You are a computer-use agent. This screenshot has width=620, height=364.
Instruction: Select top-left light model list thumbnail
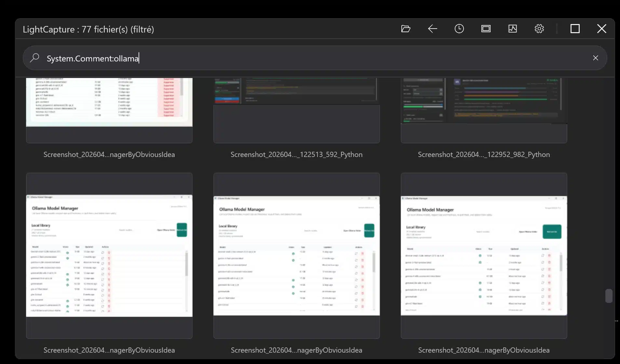(109, 110)
